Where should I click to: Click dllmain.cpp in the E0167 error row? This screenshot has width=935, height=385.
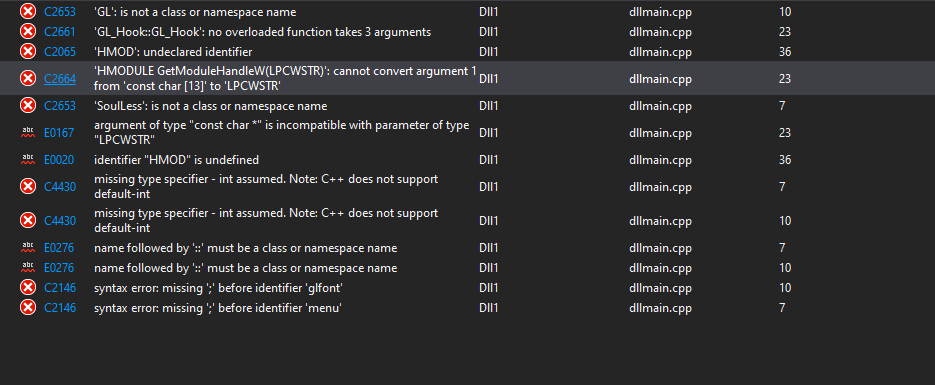point(660,133)
